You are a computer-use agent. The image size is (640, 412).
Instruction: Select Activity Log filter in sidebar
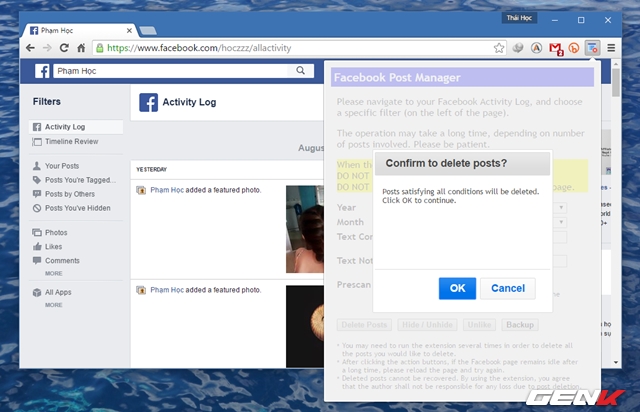[64, 127]
